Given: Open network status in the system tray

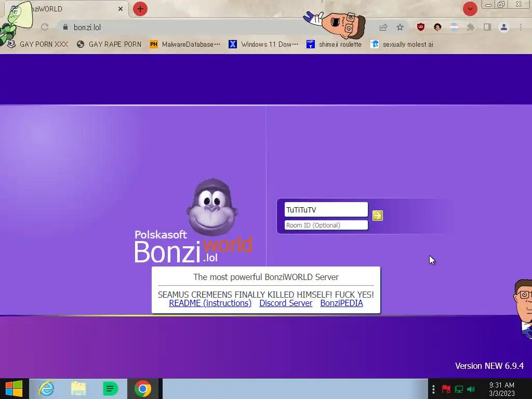Looking at the screenshot, I should (459, 389).
